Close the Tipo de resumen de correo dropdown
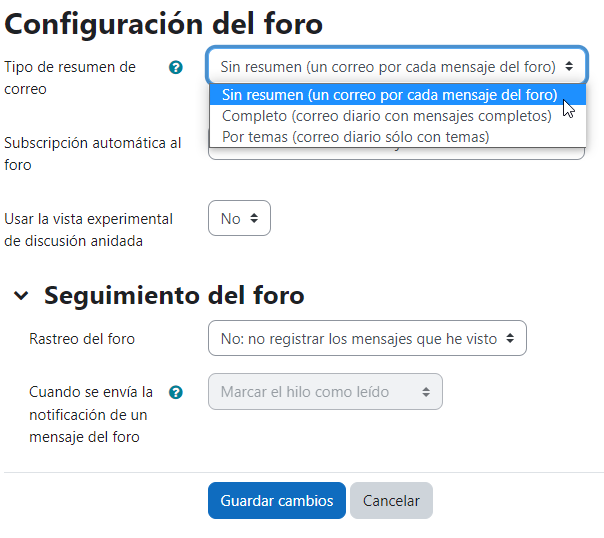The width and height of the screenshot is (604, 538). pyautogui.click(x=396, y=67)
